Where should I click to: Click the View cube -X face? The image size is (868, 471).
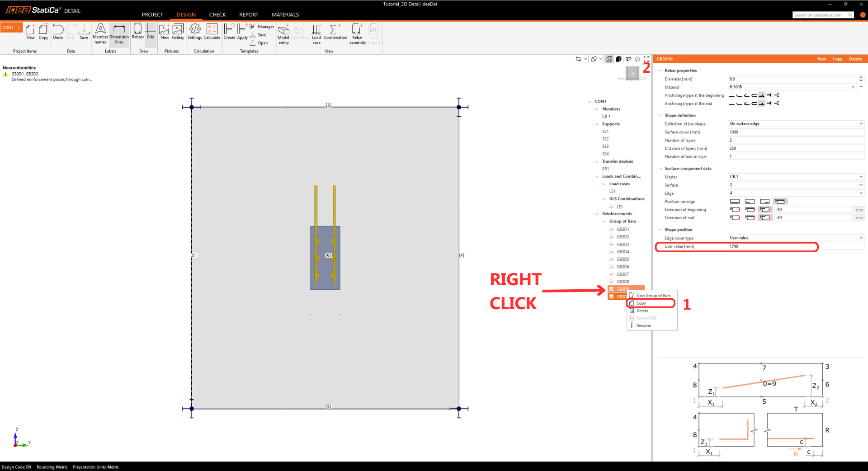click(x=632, y=73)
